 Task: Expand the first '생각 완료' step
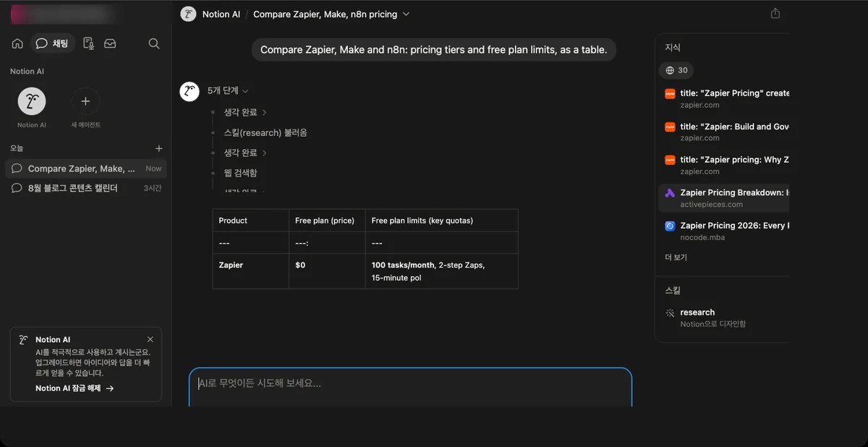click(x=246, y=112)
